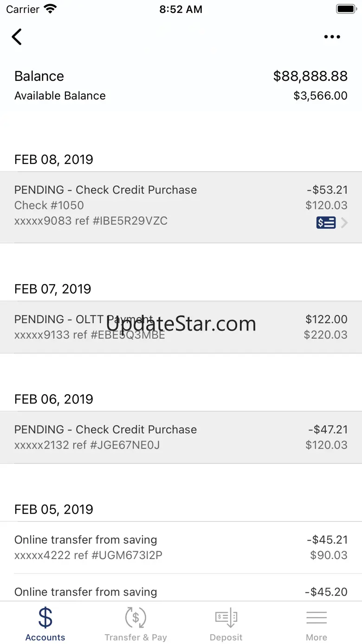
Task: Tap the Available Balance label
Action: [60, 96]
